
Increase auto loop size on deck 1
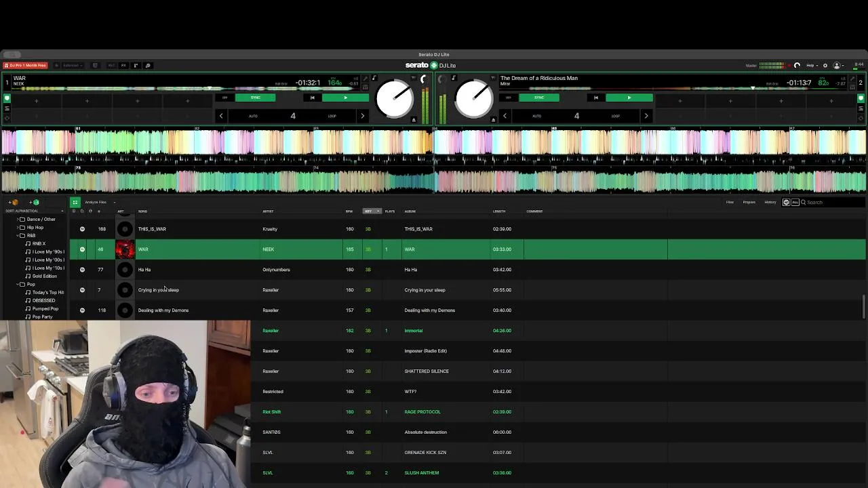[x=362, y=116]
